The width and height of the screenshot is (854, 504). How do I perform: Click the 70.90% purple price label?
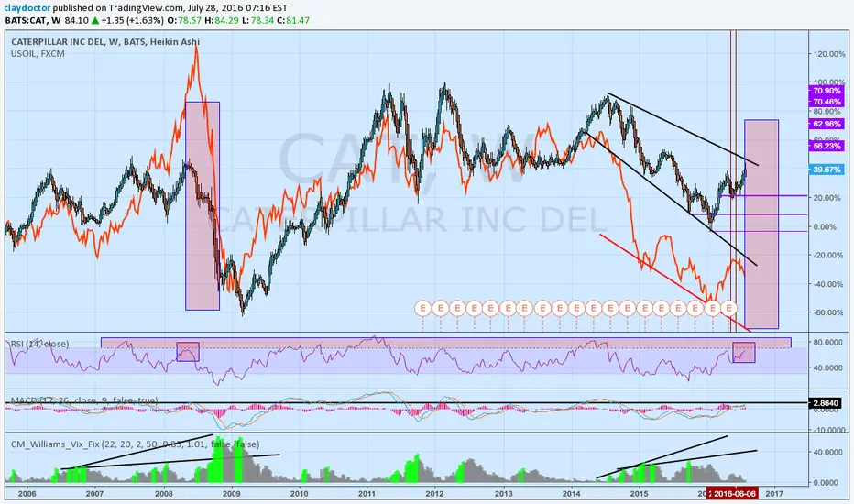pyautogui.click(x=827, y=91)
